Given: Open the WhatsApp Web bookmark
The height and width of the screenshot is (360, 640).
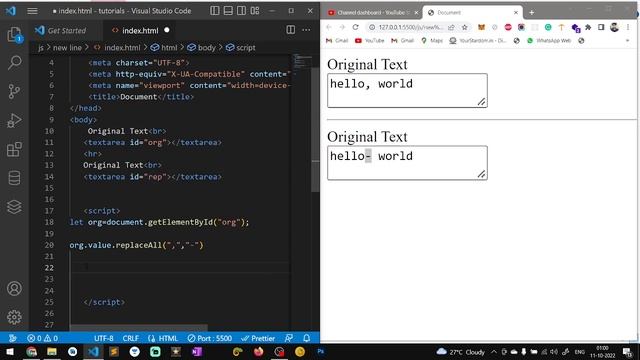Looking at the screenshot, I should (549, 40).
